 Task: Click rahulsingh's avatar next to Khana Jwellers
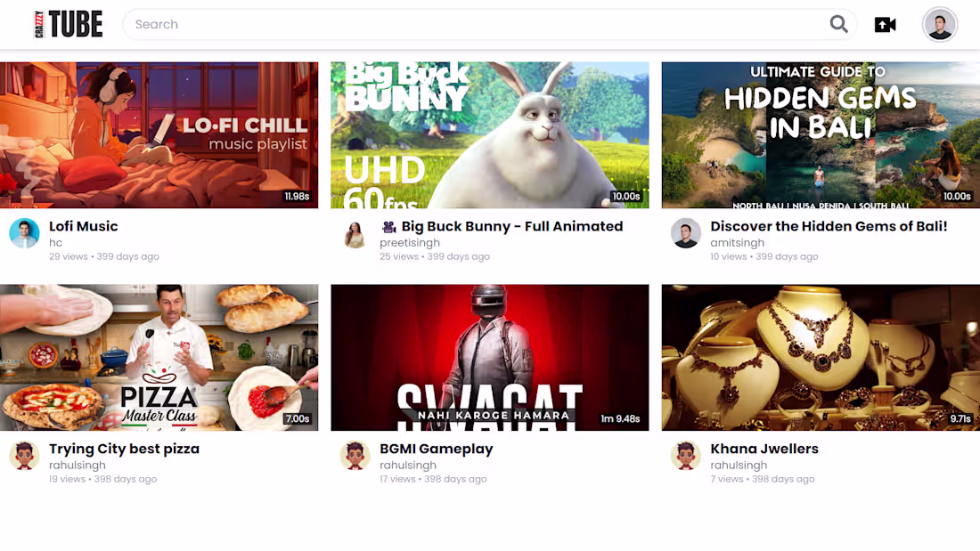coord(686,457)
